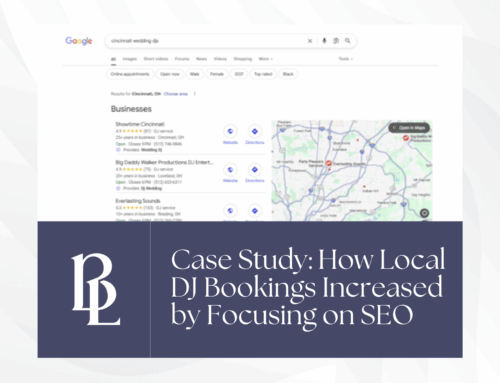
Task: Open Website icon for Big Daddy Walker
Action: click(230, 170)
